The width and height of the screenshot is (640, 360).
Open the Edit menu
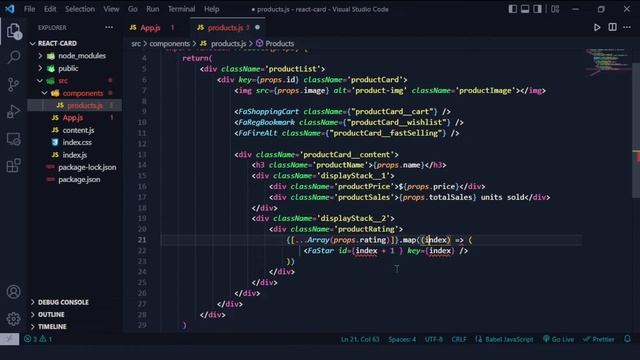pos(50,9)
